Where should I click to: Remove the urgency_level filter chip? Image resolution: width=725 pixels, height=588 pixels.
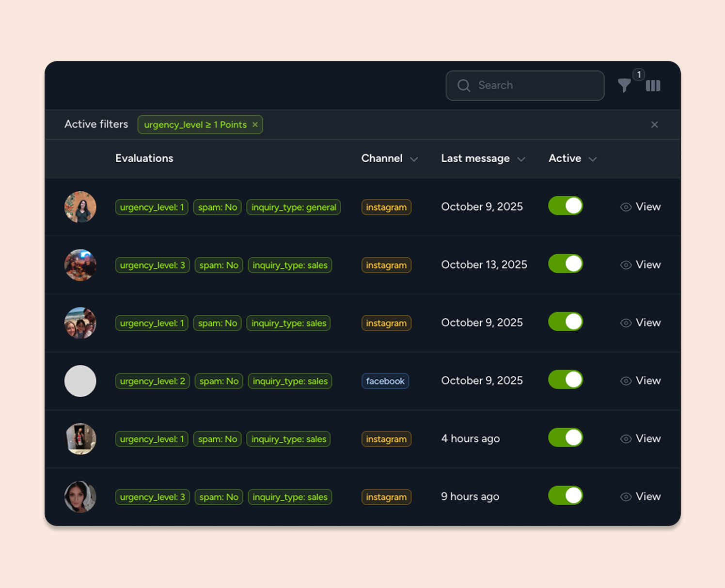click(x=255, y=124)
